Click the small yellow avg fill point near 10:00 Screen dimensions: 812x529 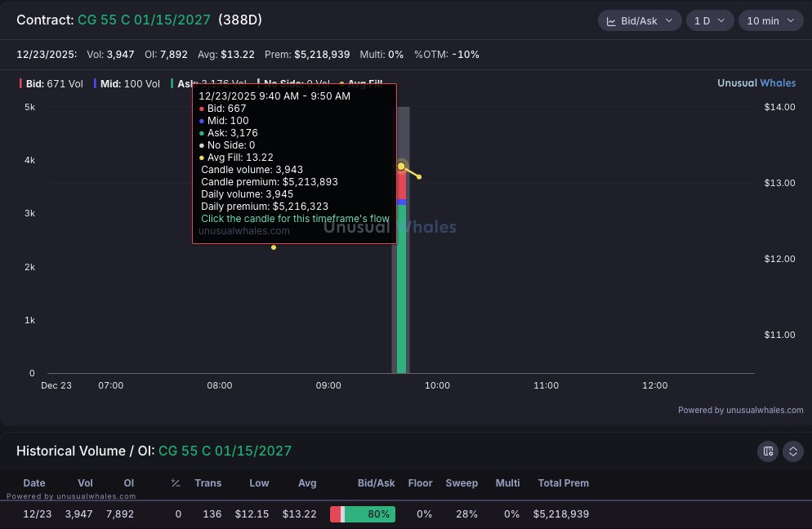tap(419, 177)
